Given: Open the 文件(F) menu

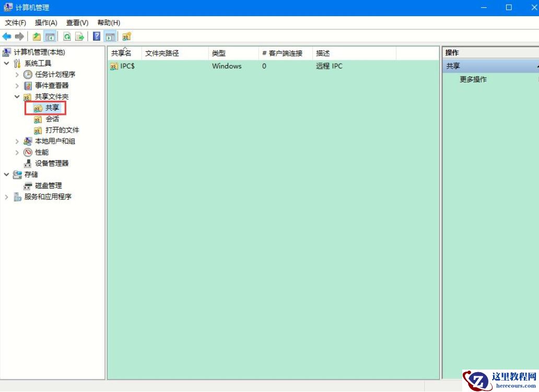Looking at the screenshot, I should pyautogui.click(x=16, y=22).
